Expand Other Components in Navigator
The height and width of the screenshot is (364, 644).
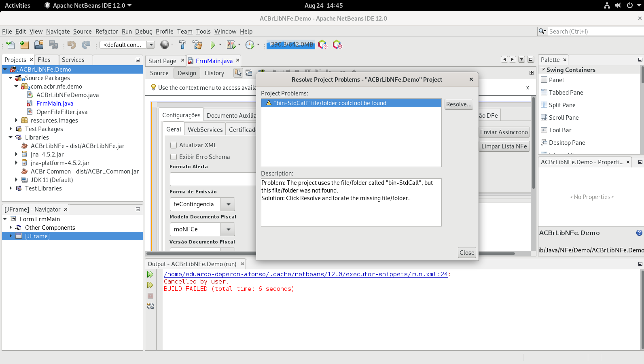click(x=11, y=228)
